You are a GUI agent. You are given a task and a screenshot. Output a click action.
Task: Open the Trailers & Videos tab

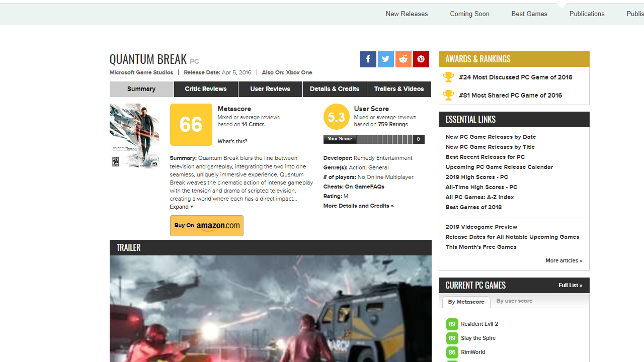point(399,89)
